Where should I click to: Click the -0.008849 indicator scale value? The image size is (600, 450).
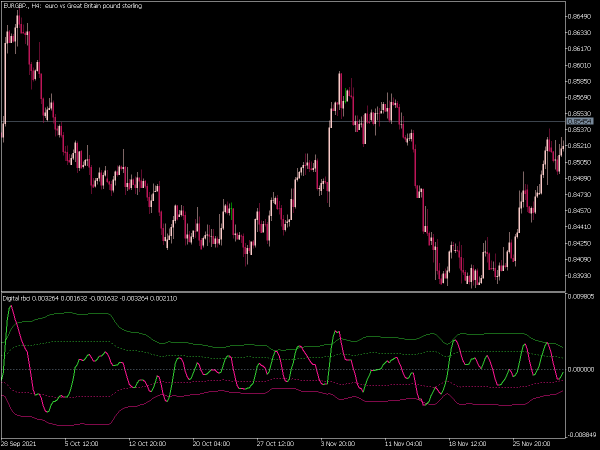(581, 435)
